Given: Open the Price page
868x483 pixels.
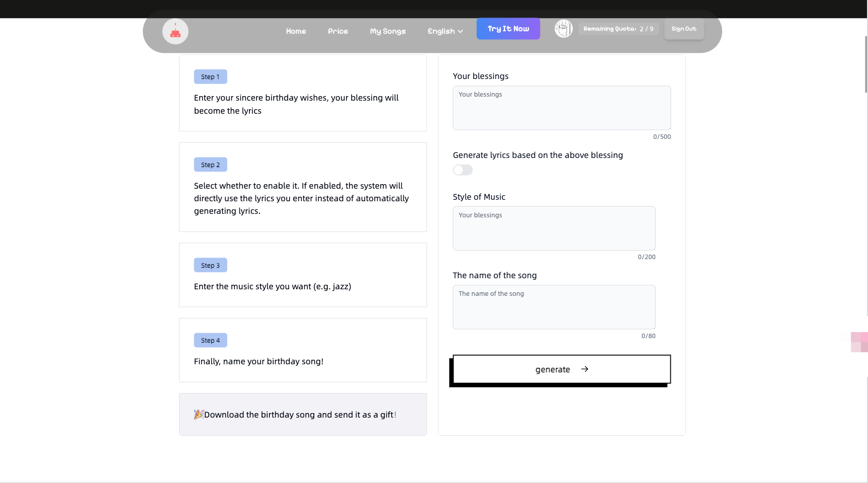Looking at the screenshot, I should [338, 31].
